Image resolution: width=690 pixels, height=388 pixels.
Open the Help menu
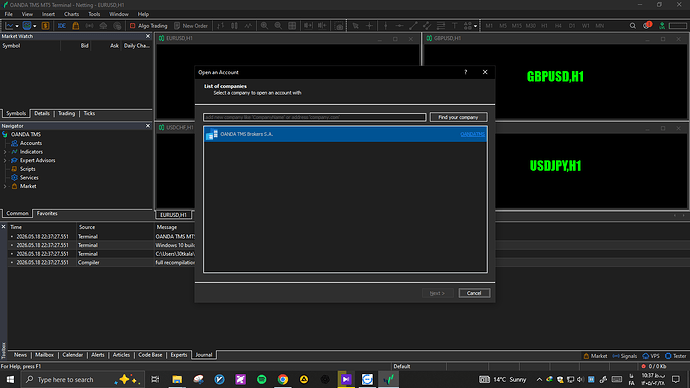[x=143, y=14]
